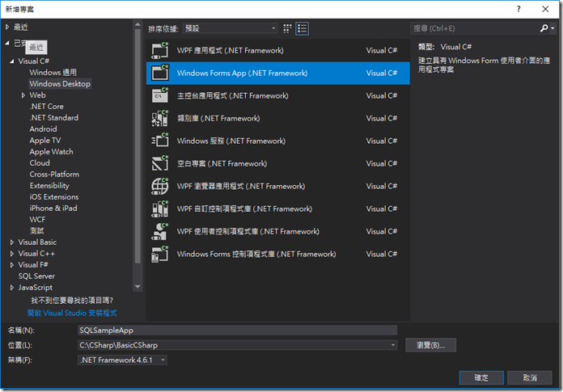563x392 pixels.
Task: Click 開啟 Visual Studio 安裝程式 link
Action: (72, 313)
